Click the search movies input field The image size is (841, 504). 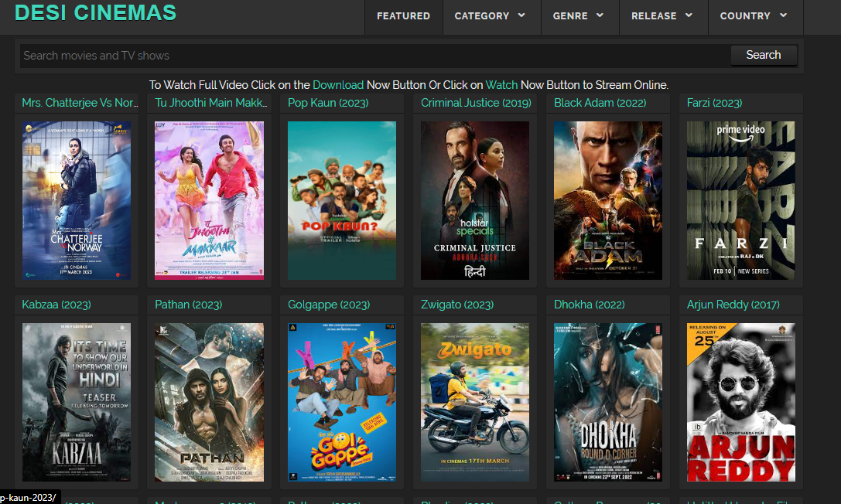[364, 55]
